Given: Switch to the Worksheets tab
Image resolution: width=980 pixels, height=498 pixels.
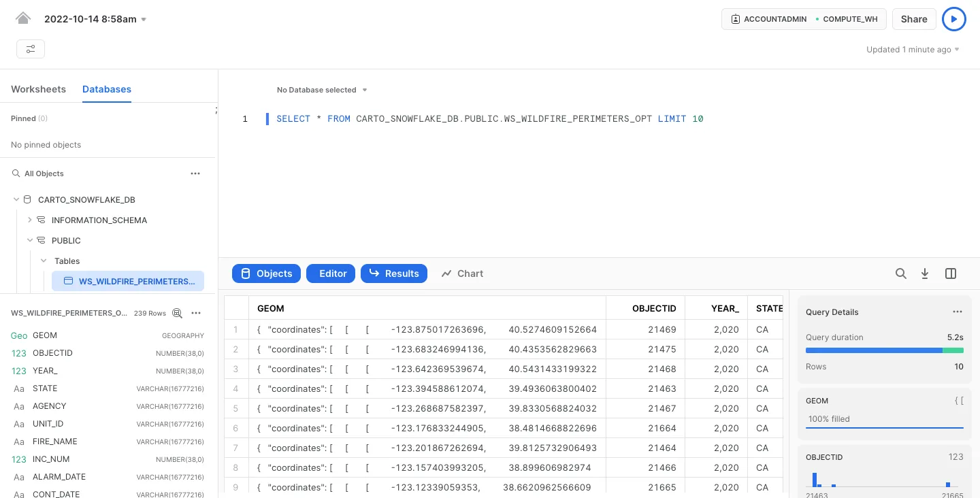Looking at the screenshot, I should pyautogui.click(x=38, y=89).
